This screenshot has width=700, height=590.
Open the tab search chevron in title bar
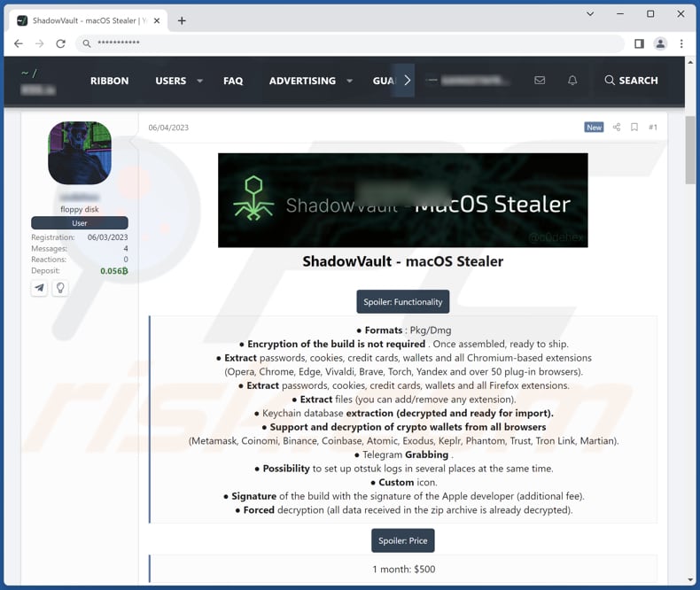pos(590,14)
